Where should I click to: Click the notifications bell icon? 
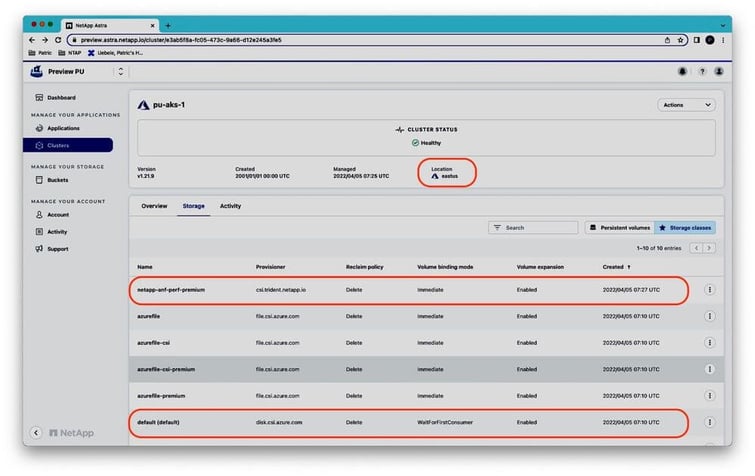click(x=683, y=72)
